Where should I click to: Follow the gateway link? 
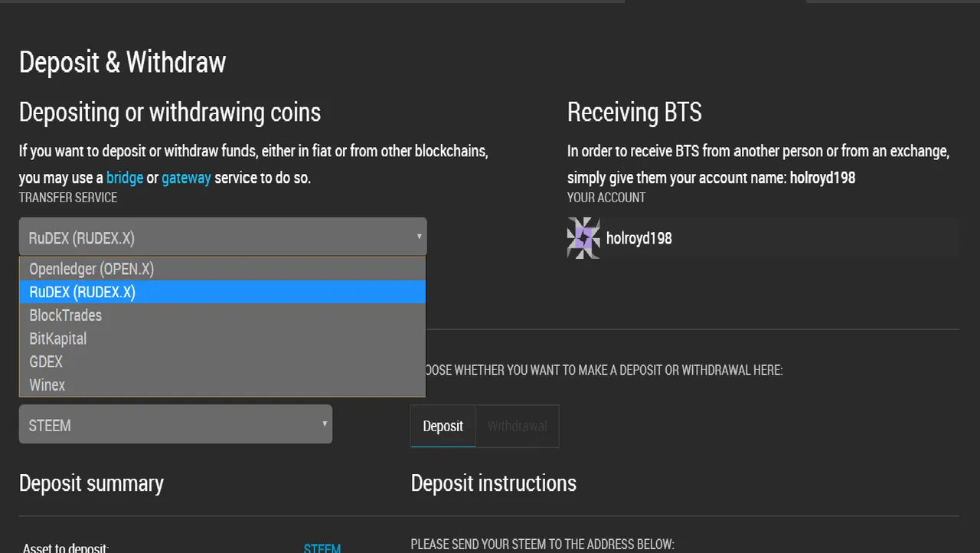(186, 178)
